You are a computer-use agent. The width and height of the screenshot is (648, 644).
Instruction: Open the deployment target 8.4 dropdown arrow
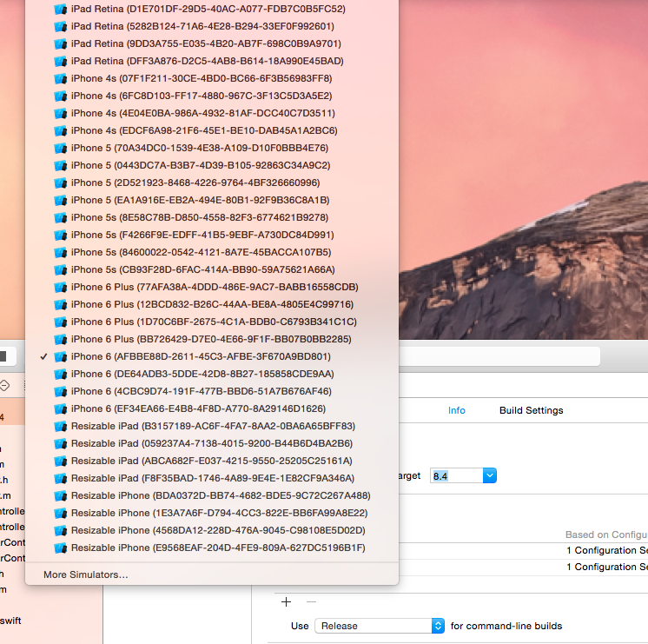coord(490,475)
